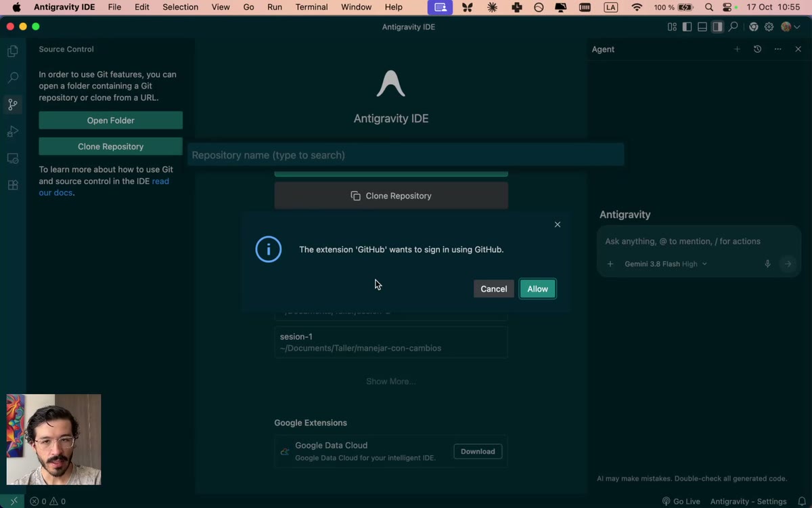Image resolution: width=812 pixels, height=508 pixels.
Task: Click the battery status in menu bar
Action: pos(673,7)
